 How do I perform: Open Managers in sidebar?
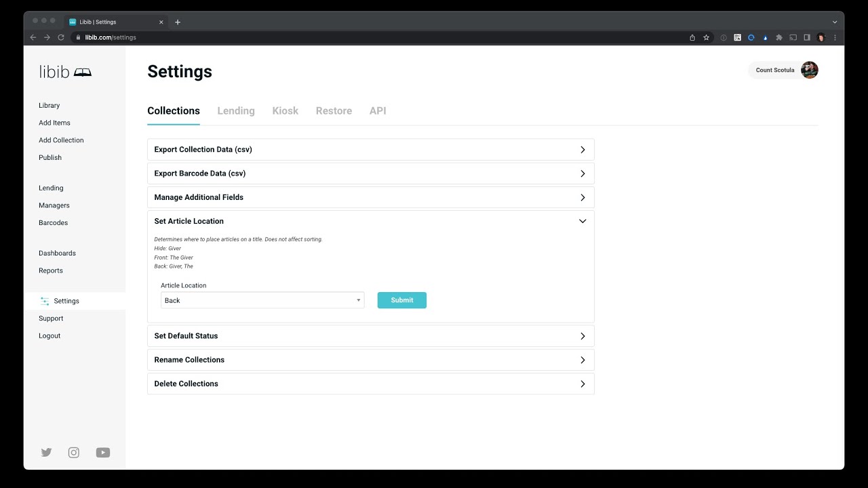coord(54,205)
